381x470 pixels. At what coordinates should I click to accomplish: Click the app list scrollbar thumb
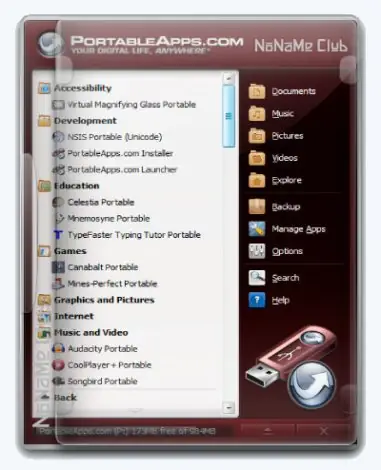click(229, 116)
